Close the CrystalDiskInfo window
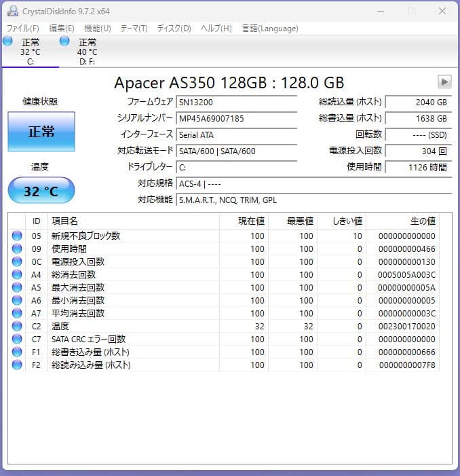 pos(442,12)
